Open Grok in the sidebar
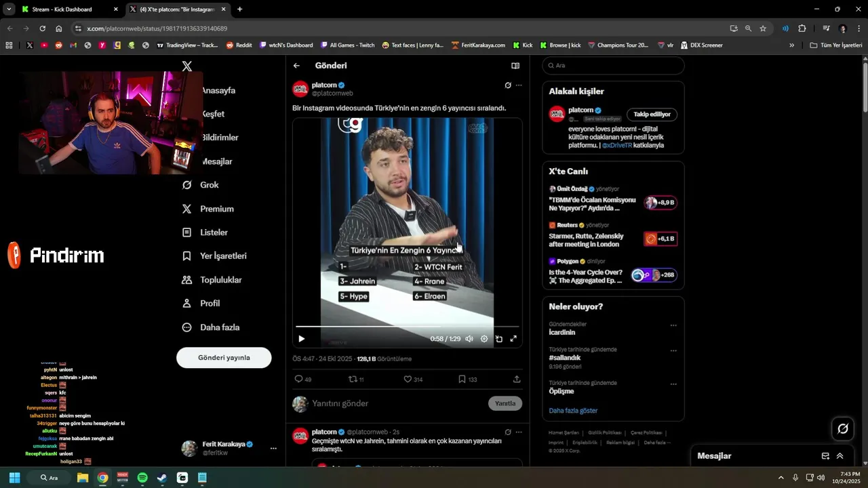 pos(201,185)
